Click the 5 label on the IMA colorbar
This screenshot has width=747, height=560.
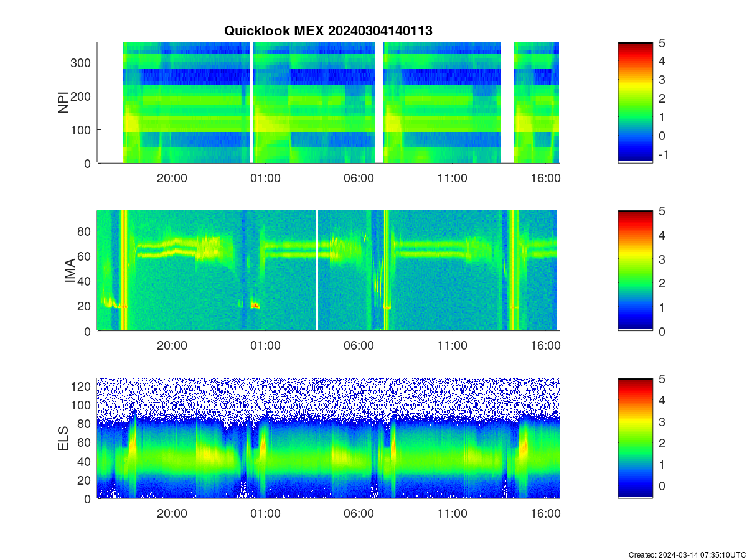click(664, 211)
